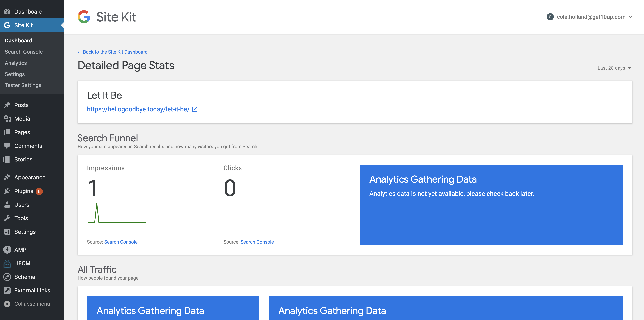Open the Plugins menu
Screen dimensions: 644x320
[32, 191]
